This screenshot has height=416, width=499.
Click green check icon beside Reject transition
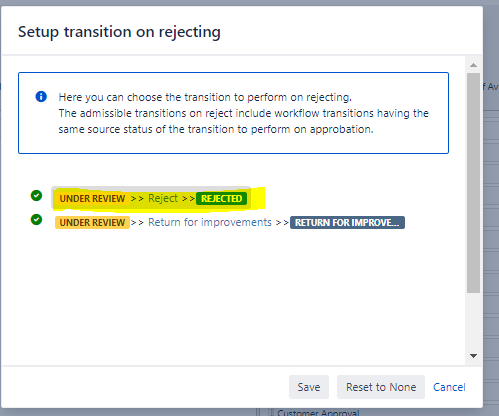(36, 196)
